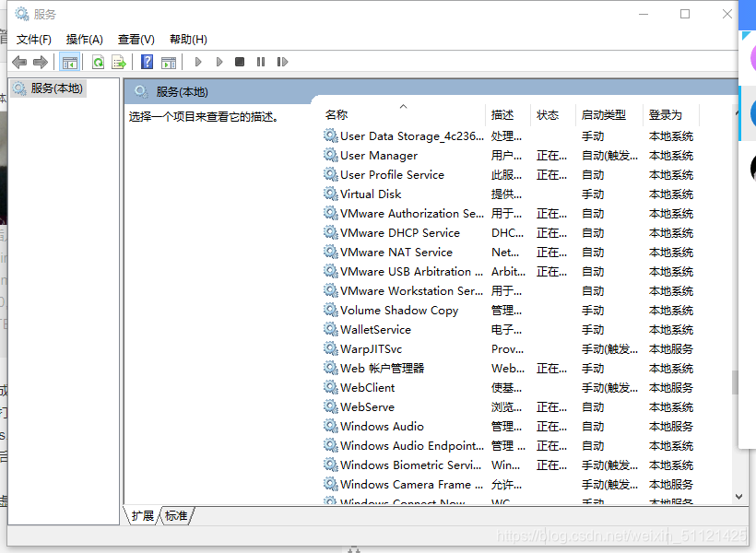Switch to the 扩展 tab

(x=142, y=516)
